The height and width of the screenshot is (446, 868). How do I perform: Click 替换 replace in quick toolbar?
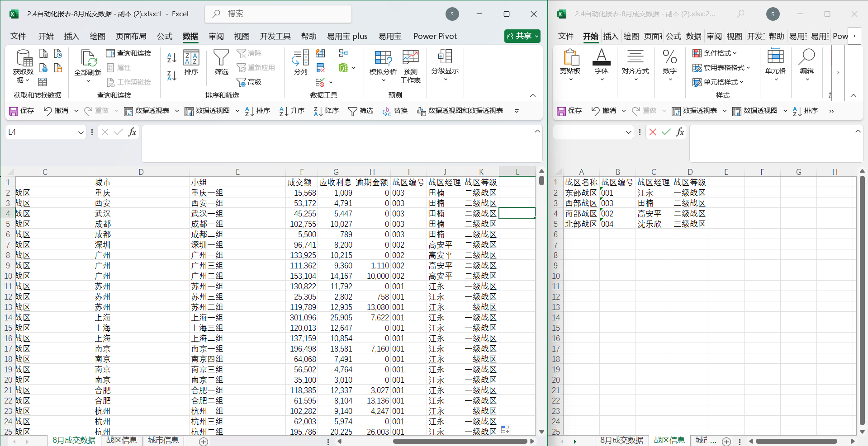point(395,111)
